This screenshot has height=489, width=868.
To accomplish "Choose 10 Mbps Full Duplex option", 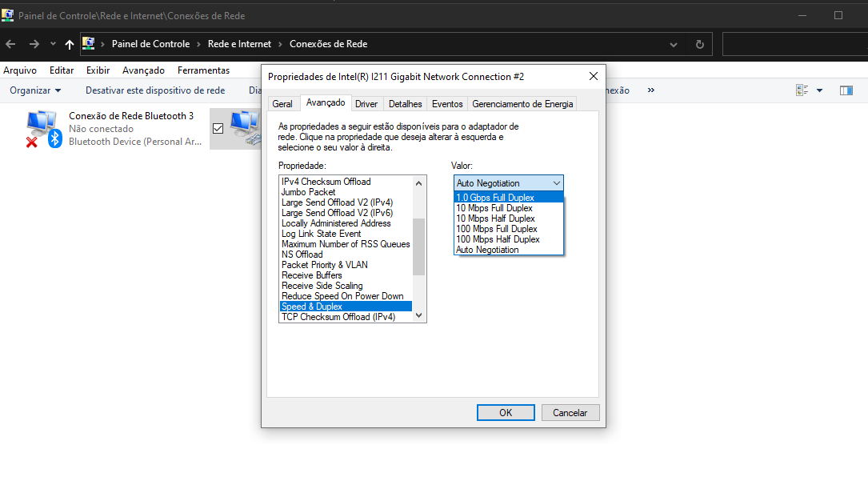I will click(x=508, y=208).
